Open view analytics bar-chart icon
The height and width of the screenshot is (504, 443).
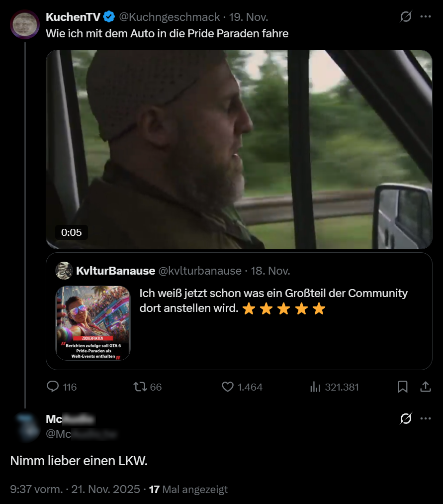pyautogui.click(x=315, y=387)
